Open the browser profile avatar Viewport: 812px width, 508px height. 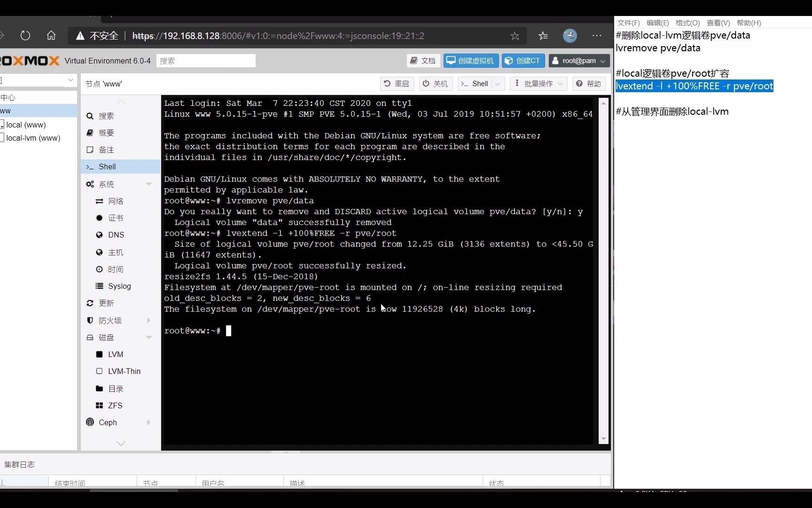point(570,36)
